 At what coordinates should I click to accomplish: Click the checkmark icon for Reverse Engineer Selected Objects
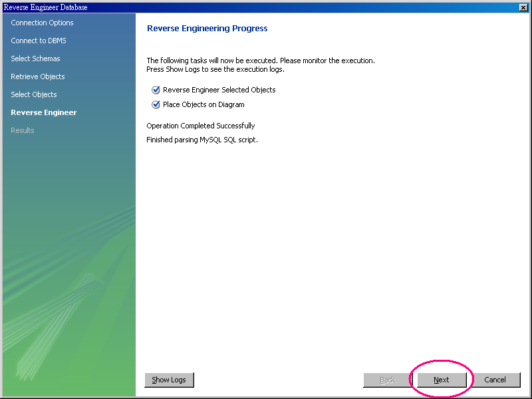click(156, 90)
